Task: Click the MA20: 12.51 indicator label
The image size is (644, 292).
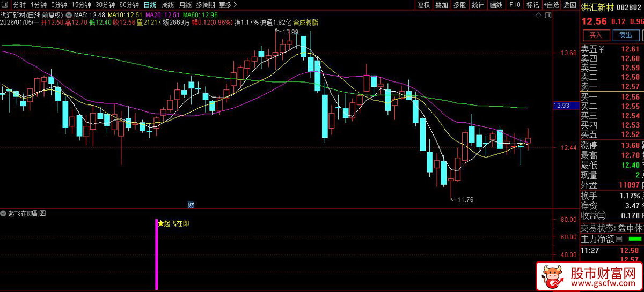Action: pos(163,14)
